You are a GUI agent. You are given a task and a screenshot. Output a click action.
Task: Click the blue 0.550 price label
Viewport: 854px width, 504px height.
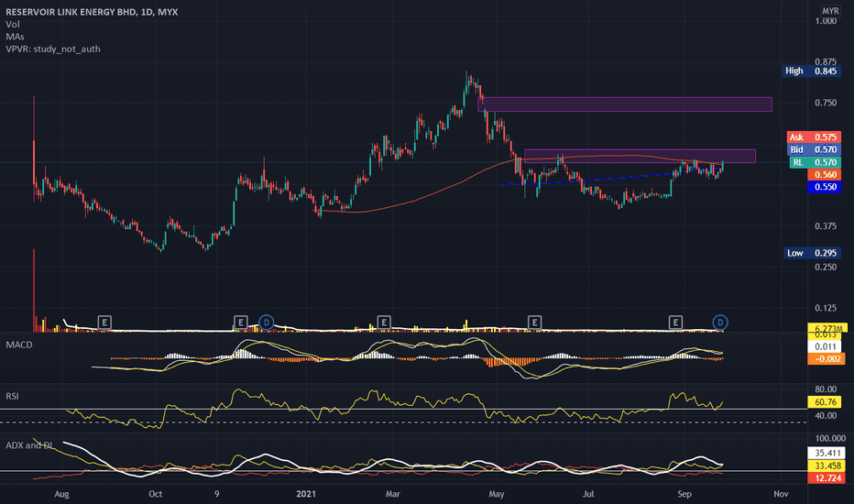click(x=825, y=187)
